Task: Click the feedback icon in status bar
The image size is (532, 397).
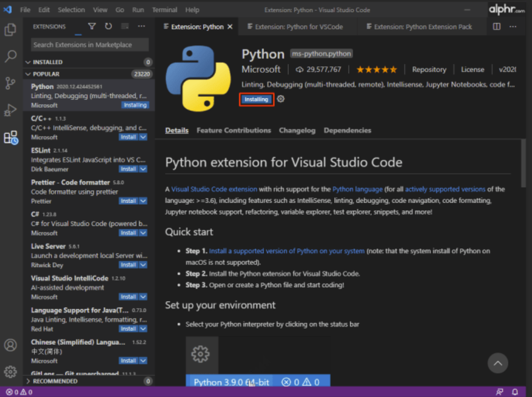Action: 499,392
